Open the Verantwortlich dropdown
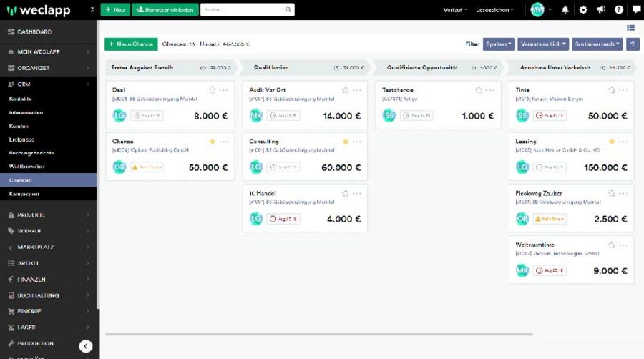Viewport: 644px width, 359px height. tap(543, 44)
